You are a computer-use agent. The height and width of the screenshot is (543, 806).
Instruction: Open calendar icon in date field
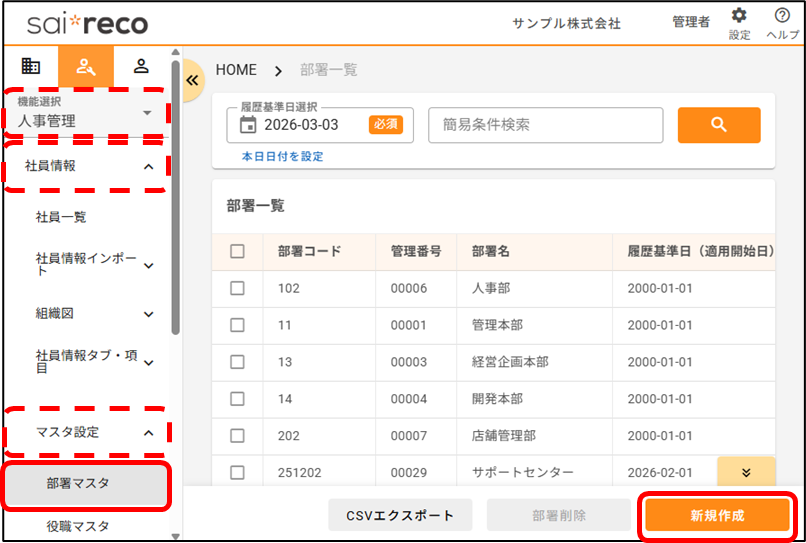tap(248, 125)
